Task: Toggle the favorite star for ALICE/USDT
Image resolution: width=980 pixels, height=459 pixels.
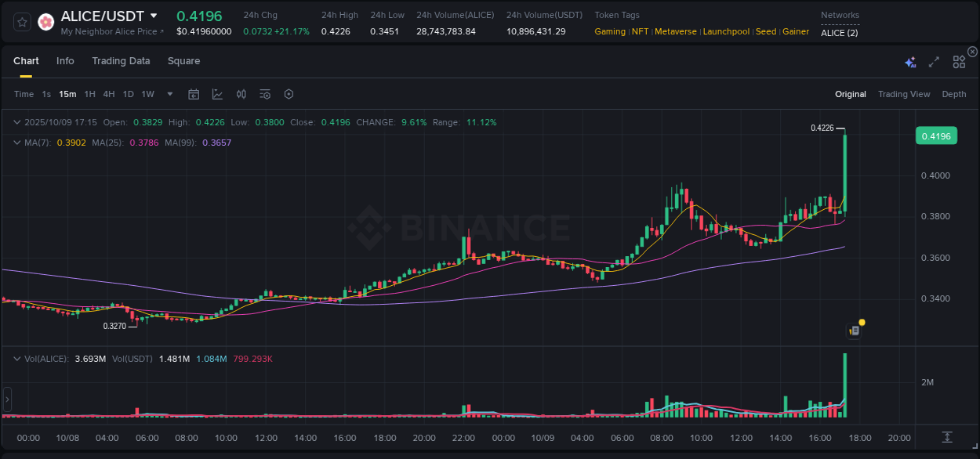Action: coord(22,21)
